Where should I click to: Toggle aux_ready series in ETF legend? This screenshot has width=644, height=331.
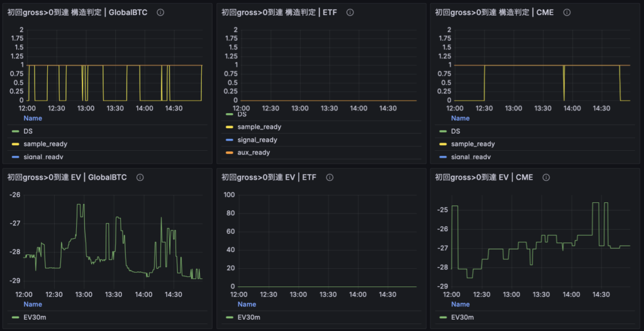253,152
